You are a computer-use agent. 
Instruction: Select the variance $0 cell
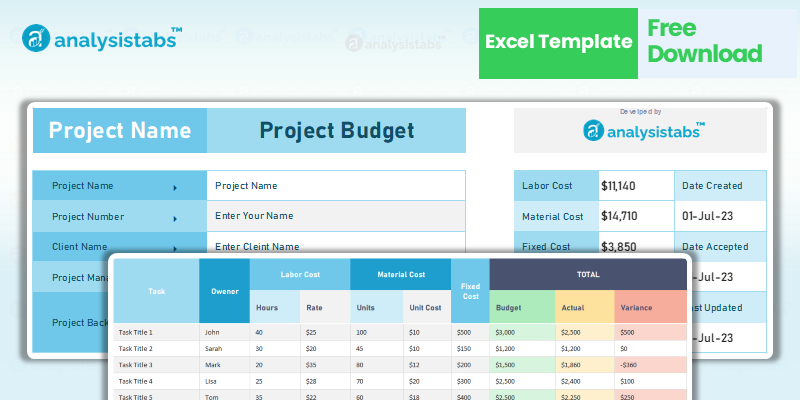click(651, 348)
